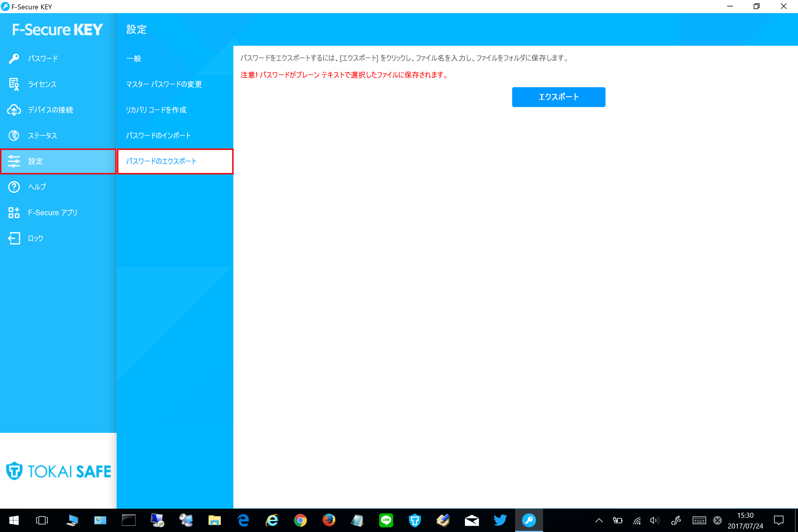Click the F-Secure KEY header logo
The image size is (798, 532).
(x=57, y=30)
